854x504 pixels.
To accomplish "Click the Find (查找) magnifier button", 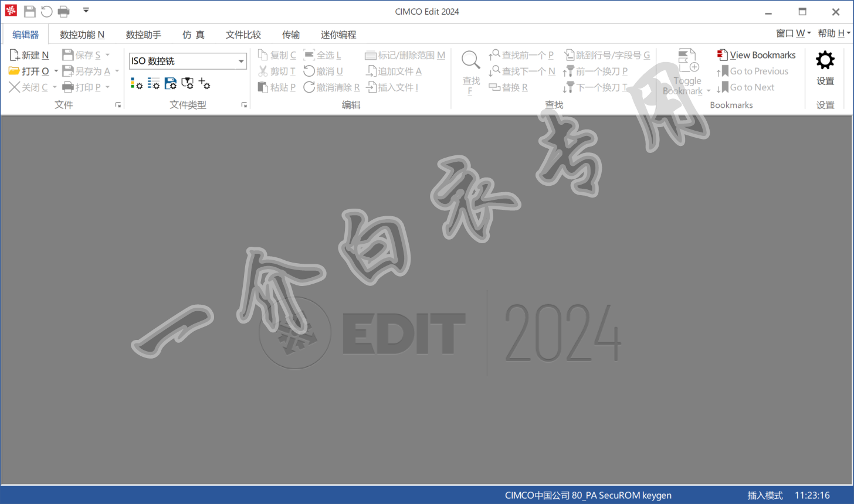I will point(470,60).
